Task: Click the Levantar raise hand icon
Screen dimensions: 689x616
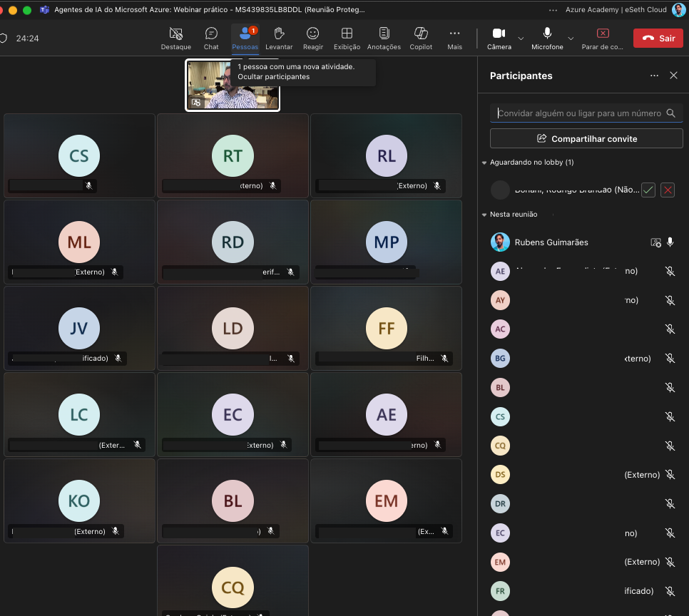Action: pyautogui.click(x=279, y=37)
